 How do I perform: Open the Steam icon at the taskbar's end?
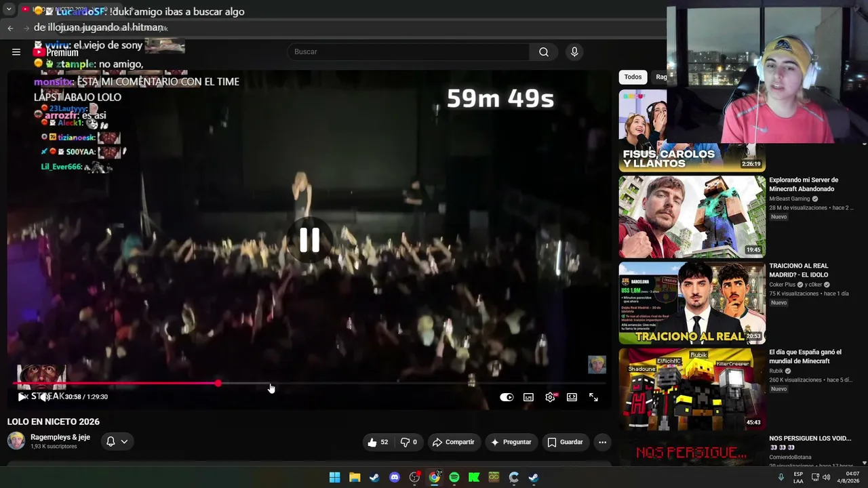[x=534, y=477]
